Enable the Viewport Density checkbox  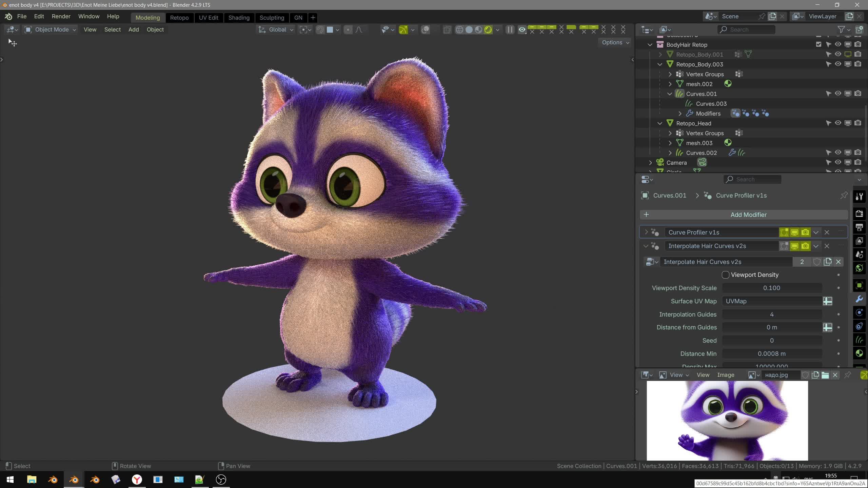(725, 275)
